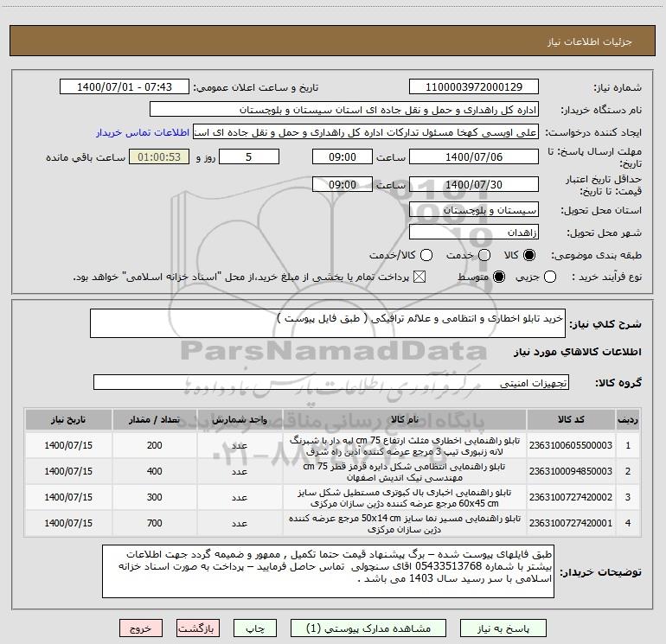The image size is (666, 644).
Task: Click the نام دستگاه خریدار field
Action: coord(344,110)
